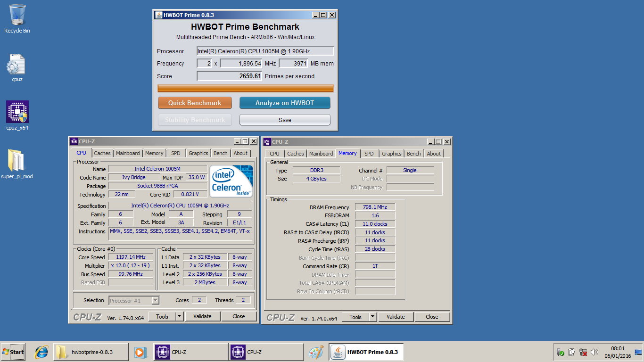Open Memory tab in left CPU-Z window
Screen dimensions: 644x362
click(154, 153)
